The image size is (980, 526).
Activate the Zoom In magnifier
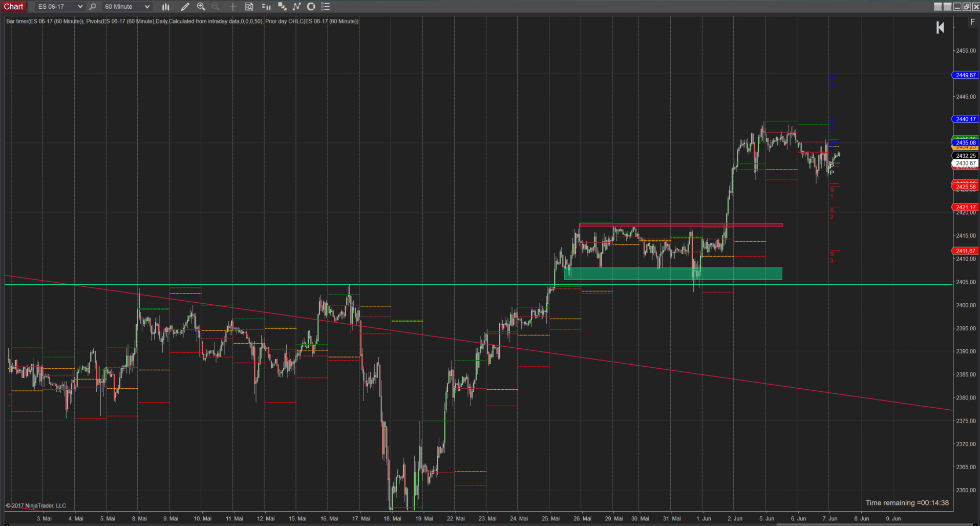pyautogui.click(x=201, y=7)
